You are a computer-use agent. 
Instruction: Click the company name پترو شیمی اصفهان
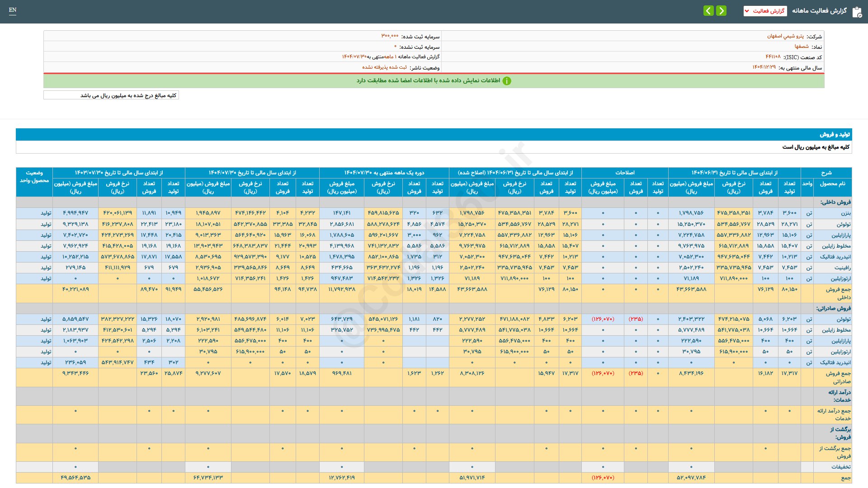(785, 36)
